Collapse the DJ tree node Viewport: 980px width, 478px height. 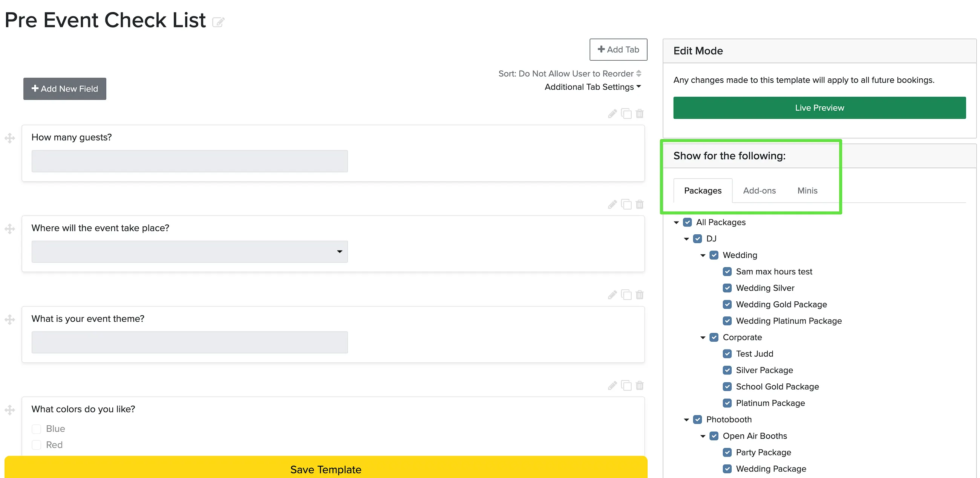pyautogui.click(x=687, y=239)
